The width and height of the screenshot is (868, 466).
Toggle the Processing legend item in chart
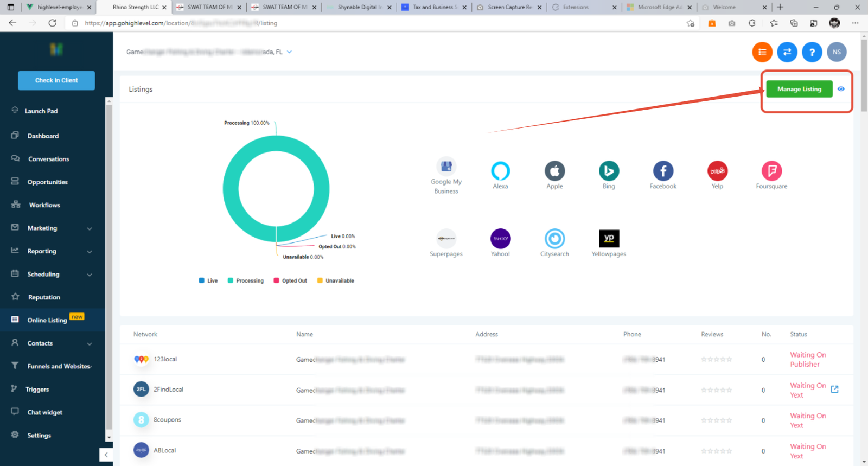pyautogui.click(x=246, y=280)
